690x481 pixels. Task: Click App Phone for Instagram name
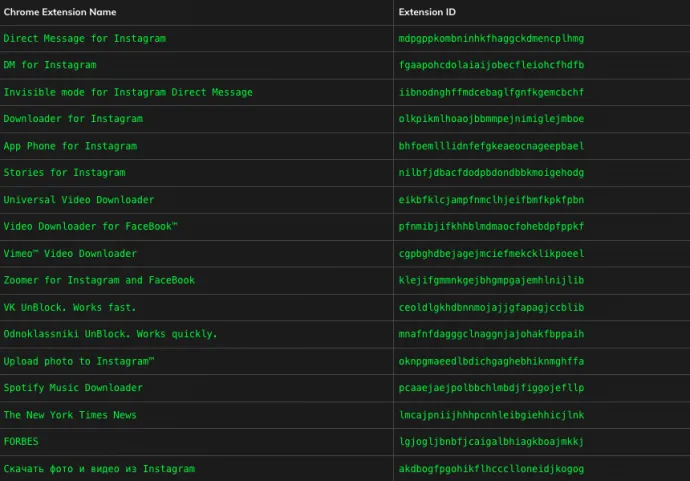(70, 146)
